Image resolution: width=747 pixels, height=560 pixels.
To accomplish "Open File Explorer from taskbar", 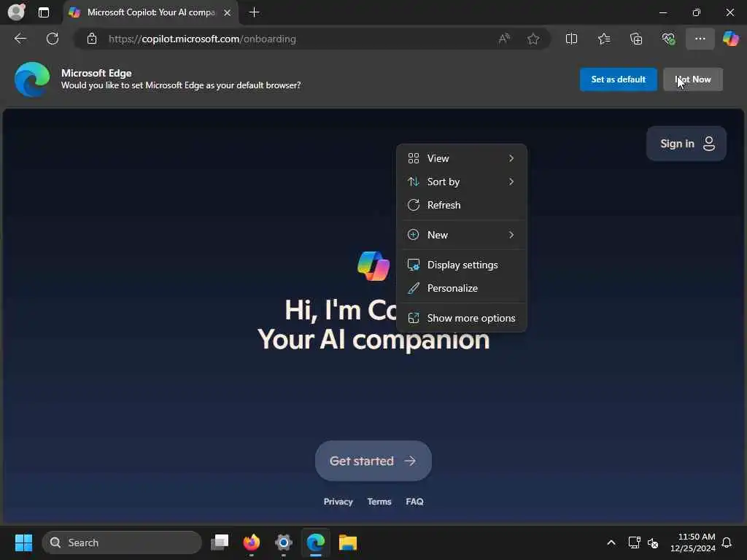I will click(348, 542).
